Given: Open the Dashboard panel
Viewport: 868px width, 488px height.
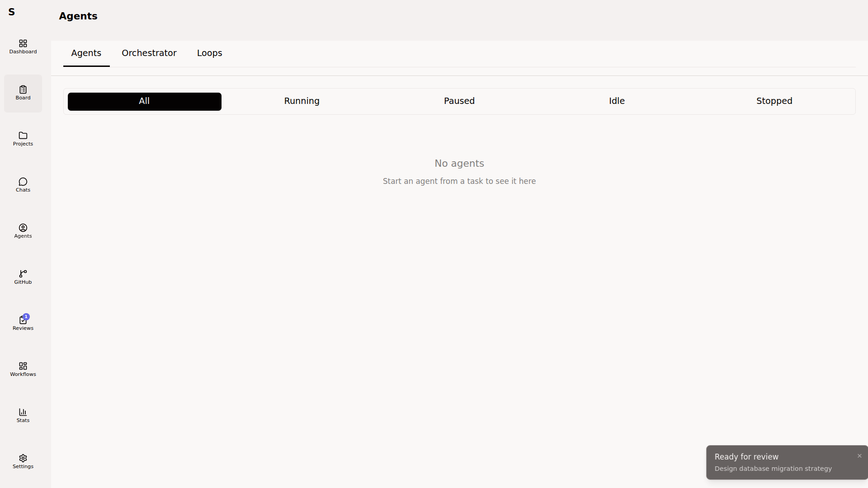Looking at the screenshot, I should [x=23, y=47].
